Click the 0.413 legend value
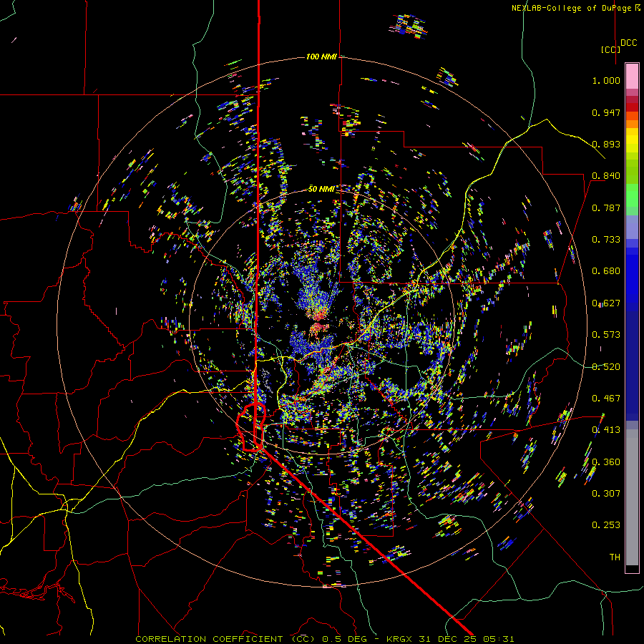Screen dimensions: 644x644 [x=606, y=430]
